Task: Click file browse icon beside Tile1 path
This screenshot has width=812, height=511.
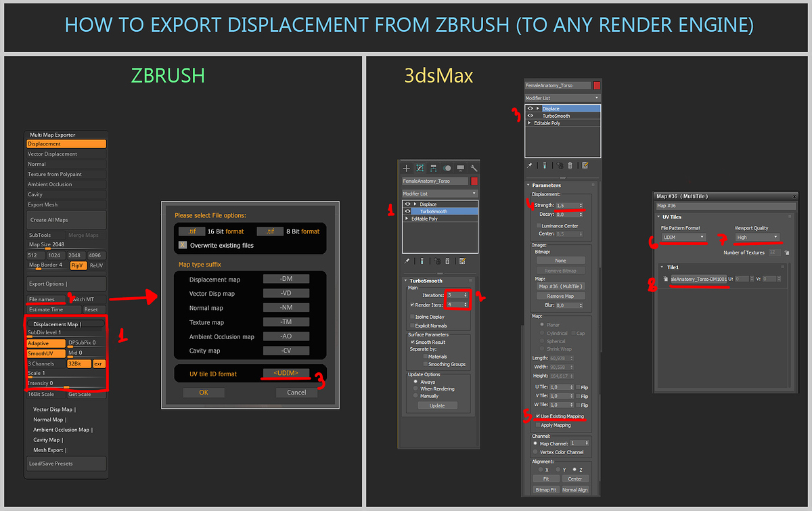Action: coord(666,279)
